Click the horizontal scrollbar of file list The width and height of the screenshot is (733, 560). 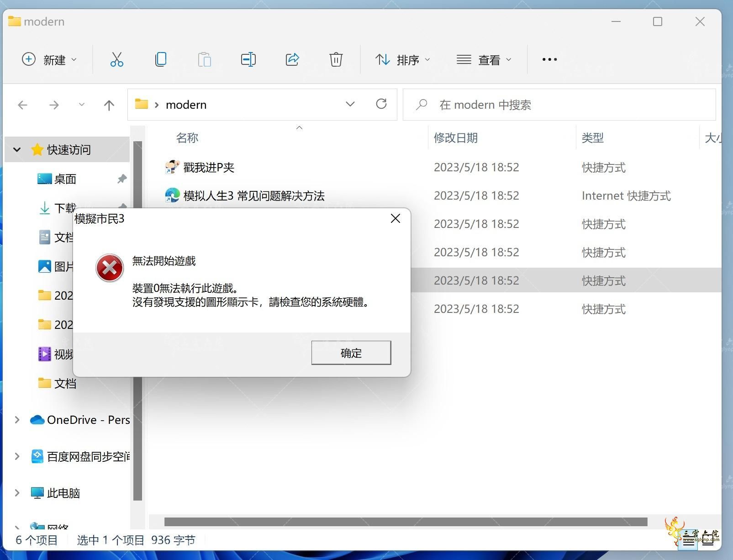click(x=406, y=522)
